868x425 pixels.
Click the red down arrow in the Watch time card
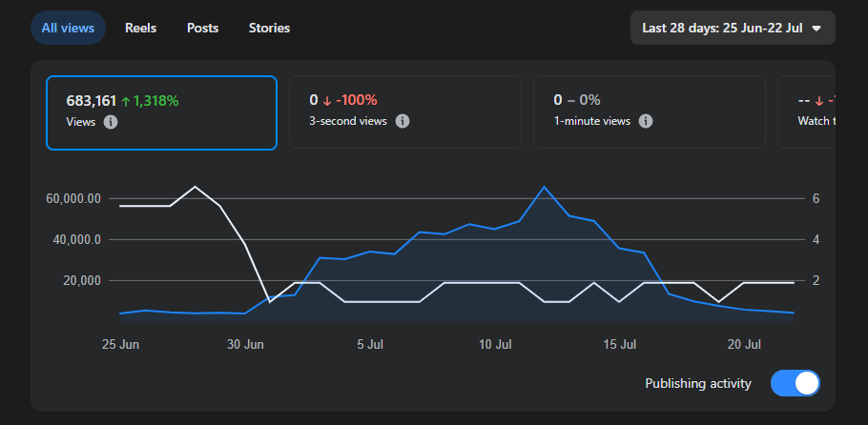[819, 101]
